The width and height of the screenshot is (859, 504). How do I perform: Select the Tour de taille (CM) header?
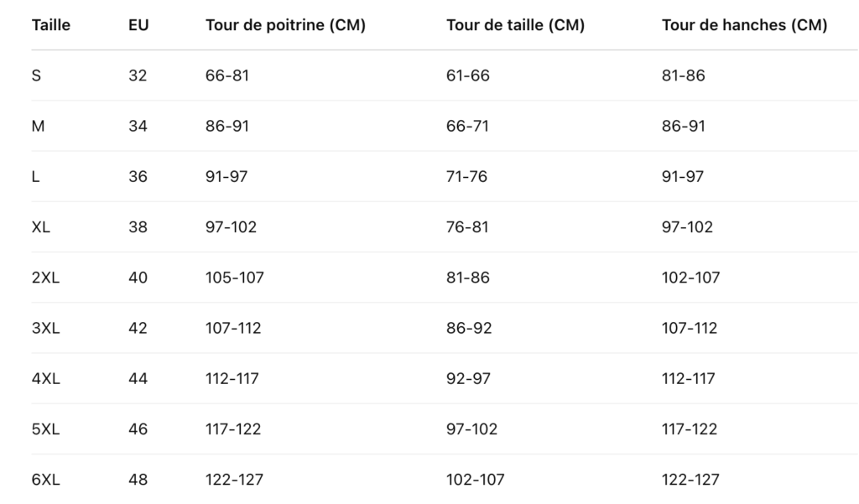click(515, 25)
